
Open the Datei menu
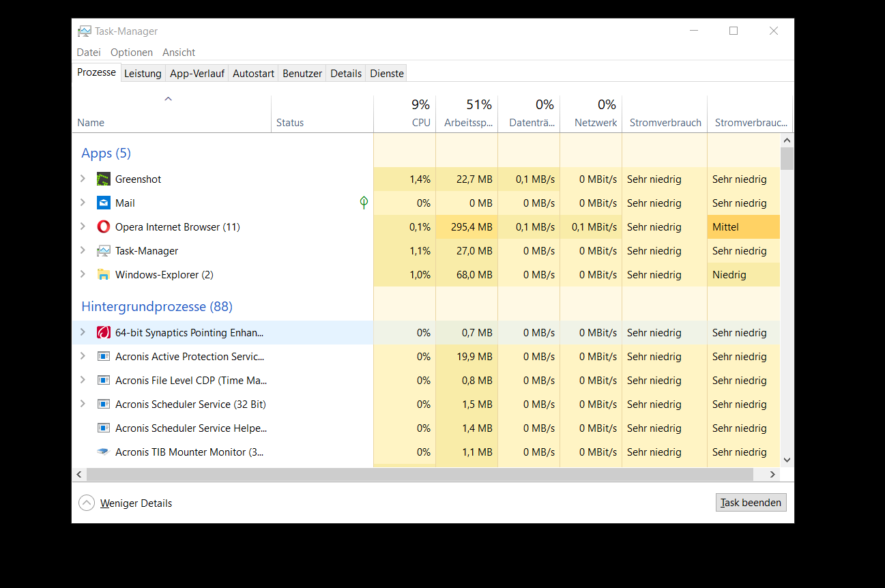click(x=89, y=53)
